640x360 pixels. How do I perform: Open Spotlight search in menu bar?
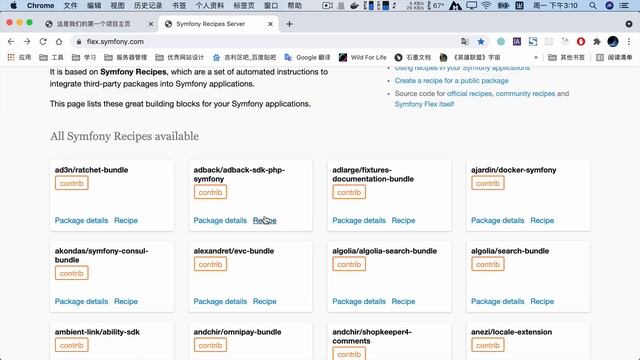click(593, 5)
